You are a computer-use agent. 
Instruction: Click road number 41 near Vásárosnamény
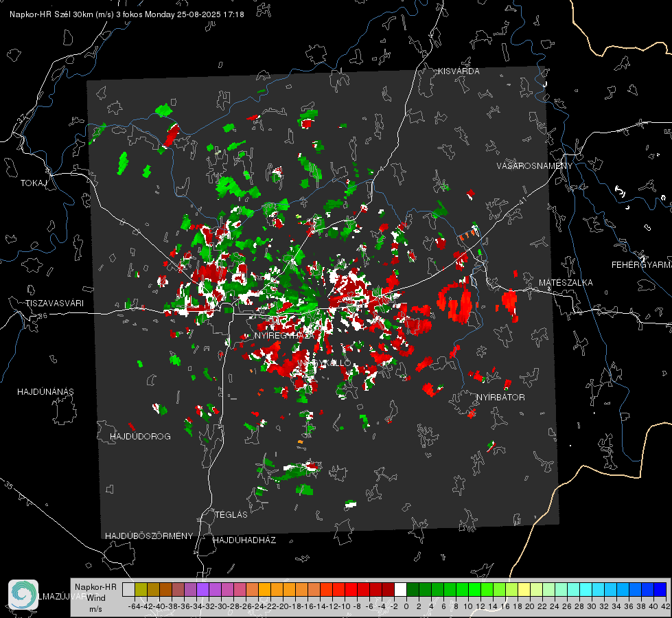click(x=522, y=201)
